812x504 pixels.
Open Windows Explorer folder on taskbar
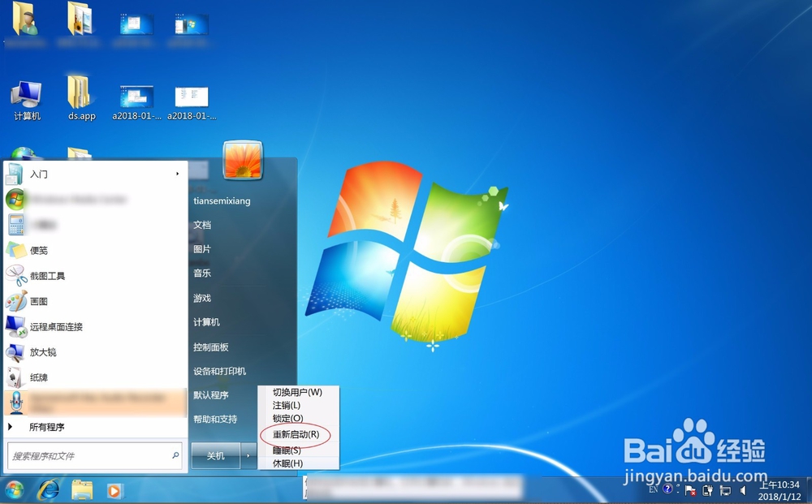coord(82,490)
